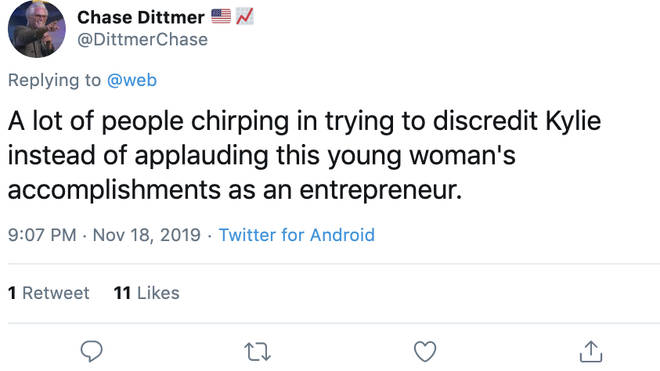This screenshot has width=660, height=371.
Task: Open Chase Dittmer's profile picture
Action: click(x=37, y=29)
